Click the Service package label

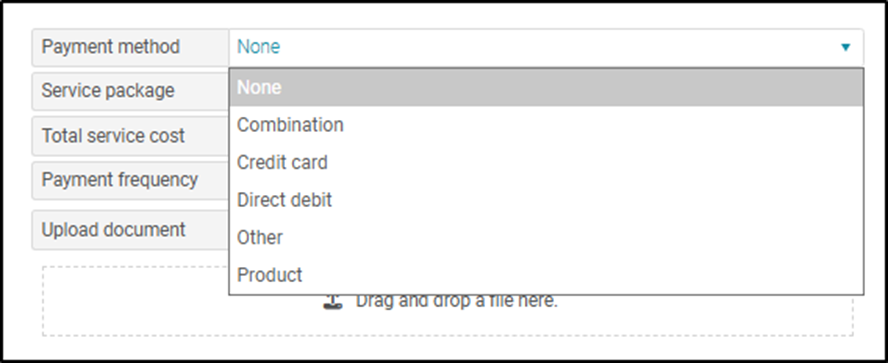(x=108, y=91)
